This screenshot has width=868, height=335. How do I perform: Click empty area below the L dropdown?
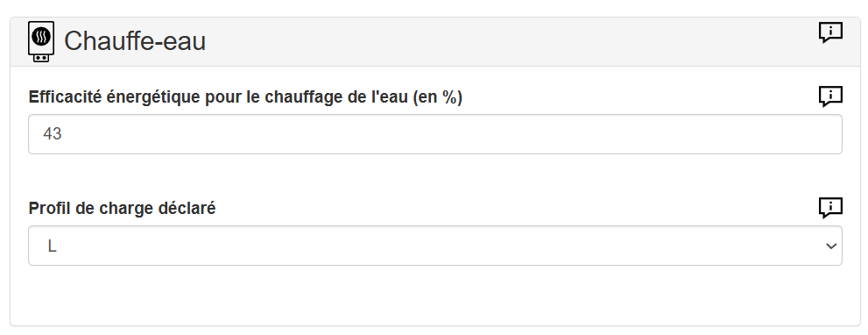pyautogui.click(x=435, y=295)
